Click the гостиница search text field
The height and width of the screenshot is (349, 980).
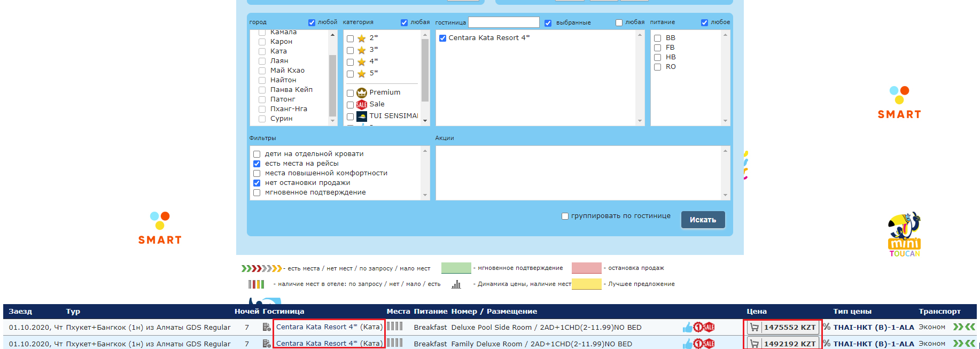click(503, 22)
